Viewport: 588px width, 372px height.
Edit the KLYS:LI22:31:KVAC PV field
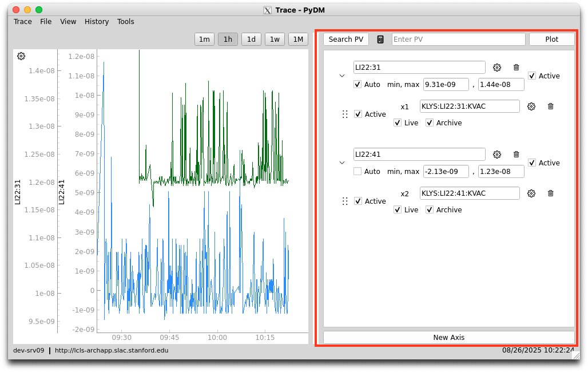click(470, 106)
